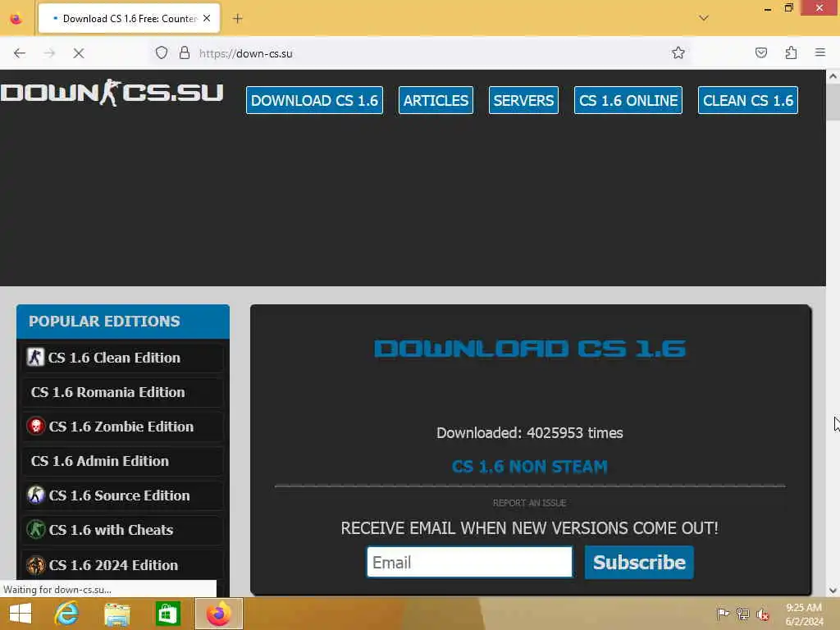Click the network tray icon

pyautogui.click(x=742, y=614)
